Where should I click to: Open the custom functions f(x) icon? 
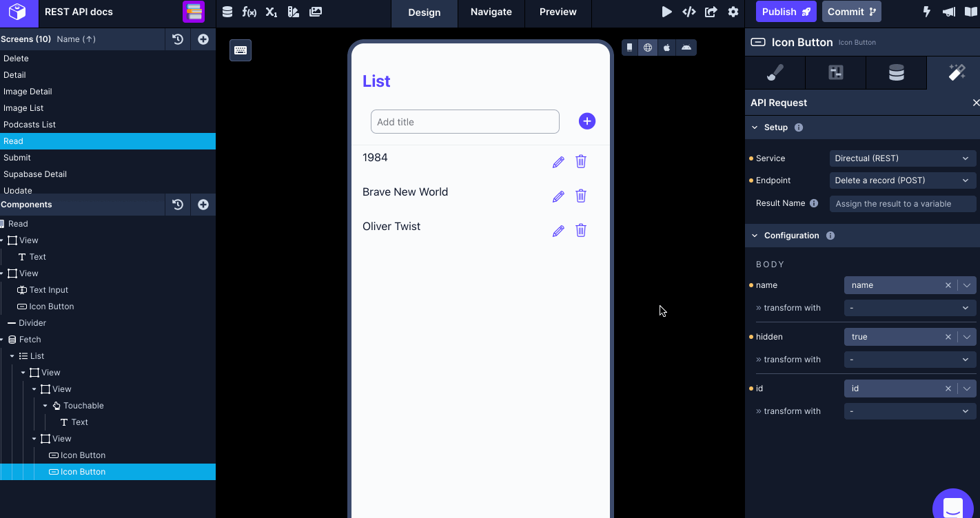(x=249, y=12)
